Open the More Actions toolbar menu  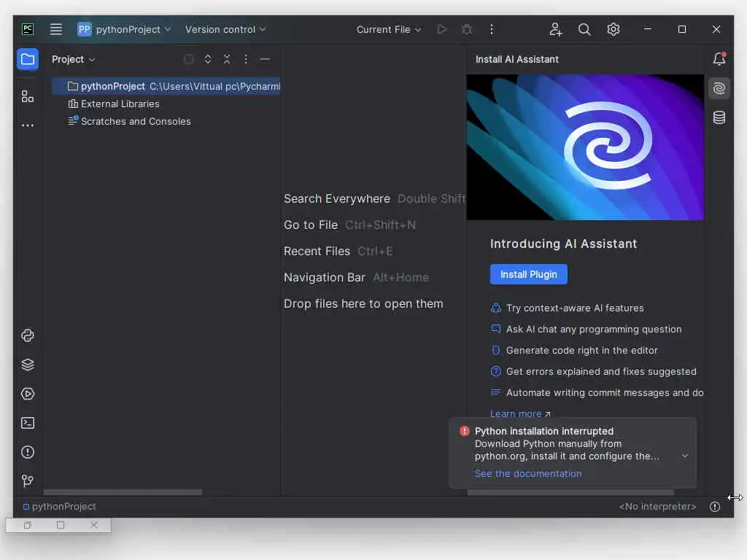coord(492,29)
